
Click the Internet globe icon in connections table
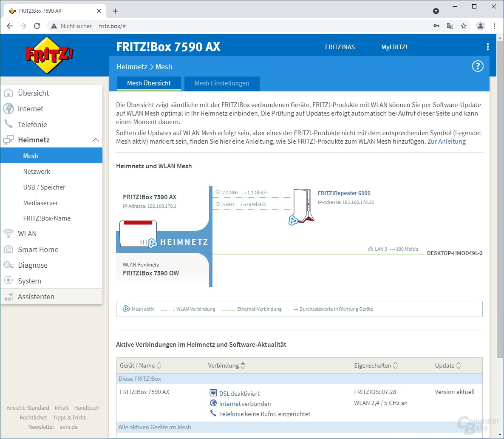coord(213,403)
